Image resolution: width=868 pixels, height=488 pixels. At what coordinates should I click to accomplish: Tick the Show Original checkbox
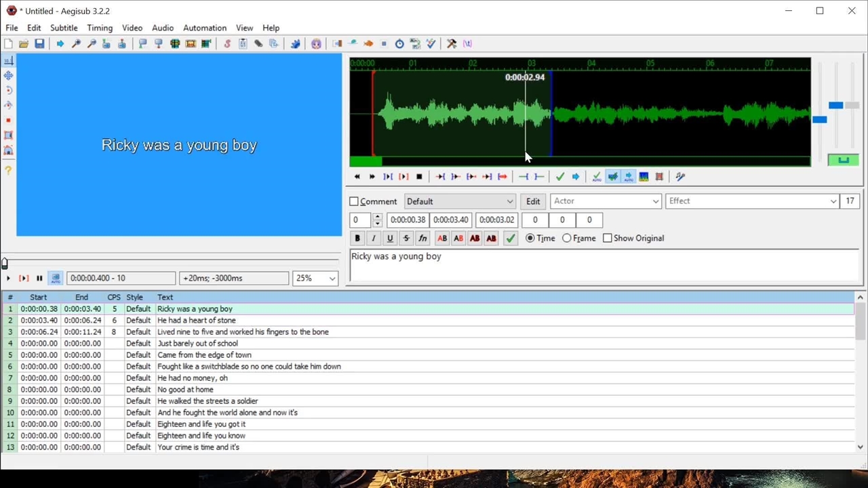[608, 239]
